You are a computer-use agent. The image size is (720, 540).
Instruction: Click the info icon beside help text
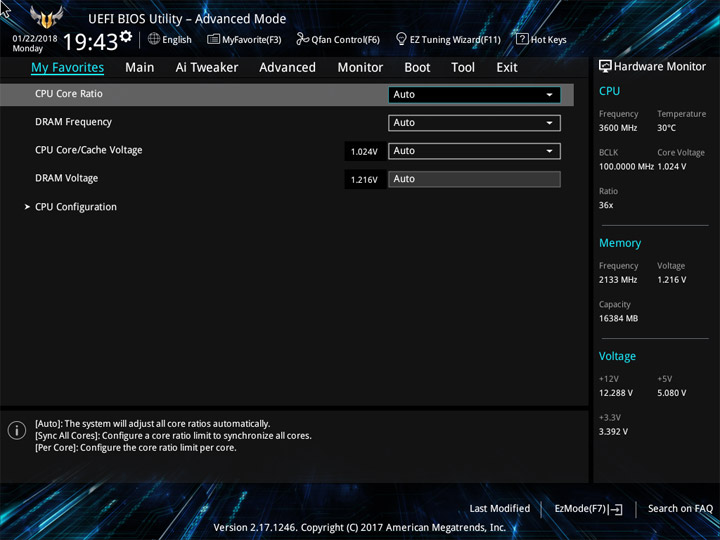pos(17,431)
